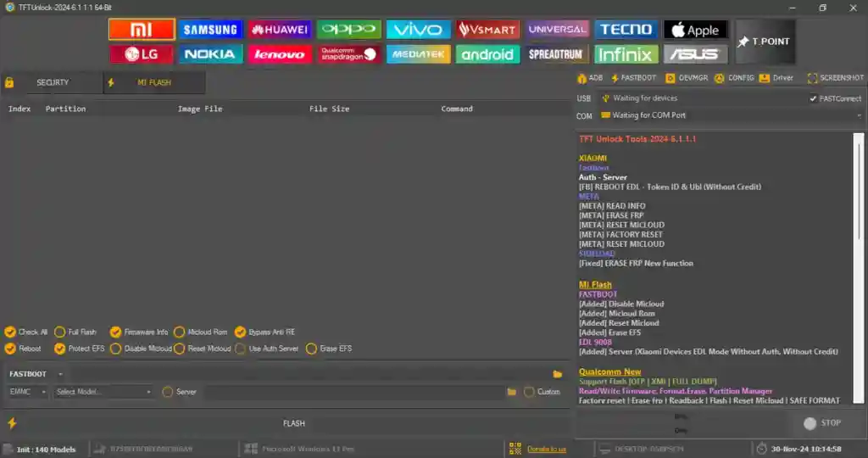Viewport: 868px width, 458px height.
Task: Select the Spreadtrum chipset icon
Action: [556, 54]
